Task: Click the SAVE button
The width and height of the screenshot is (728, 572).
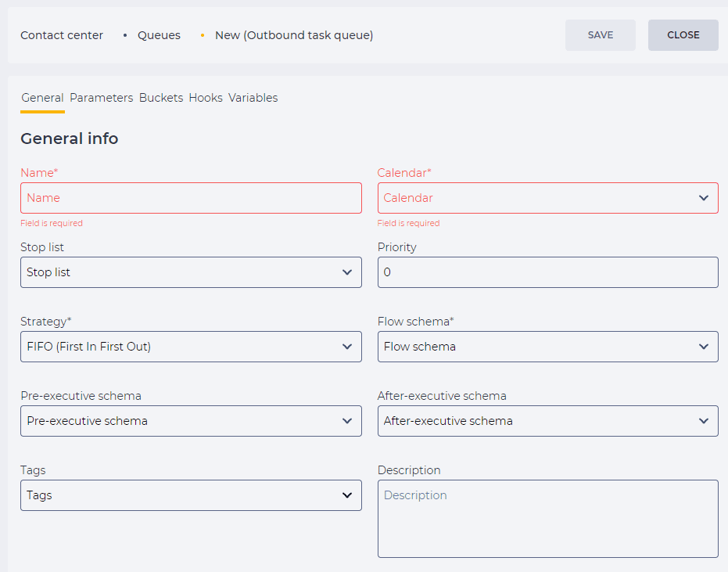Action: point(600,35)
